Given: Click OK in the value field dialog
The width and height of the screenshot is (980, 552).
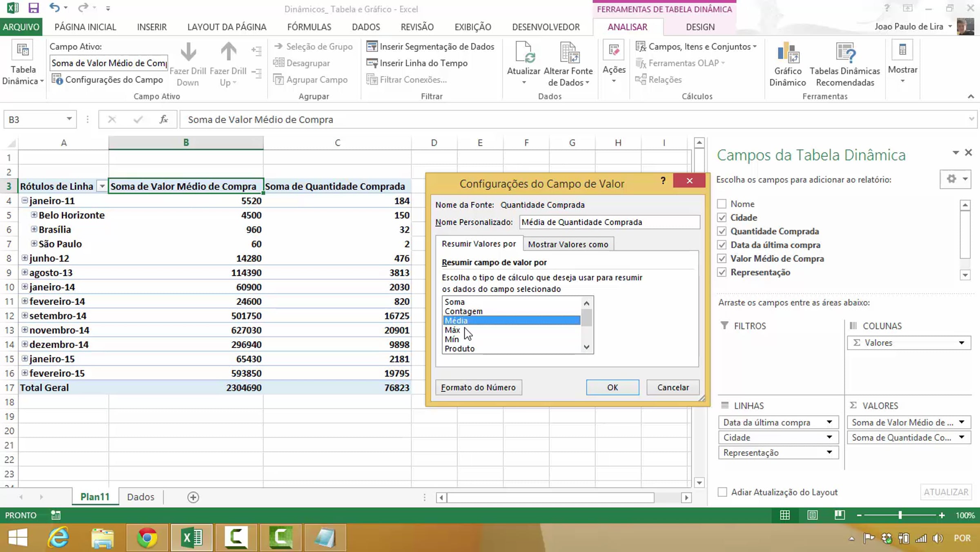Looking at the screenshot, I should point(612,387).
